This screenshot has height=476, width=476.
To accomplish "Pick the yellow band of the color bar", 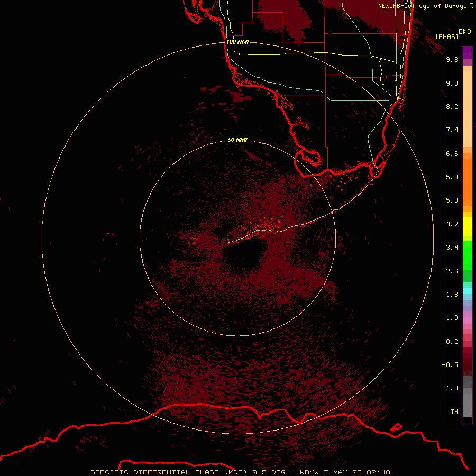I will click(x=467, y=226).
